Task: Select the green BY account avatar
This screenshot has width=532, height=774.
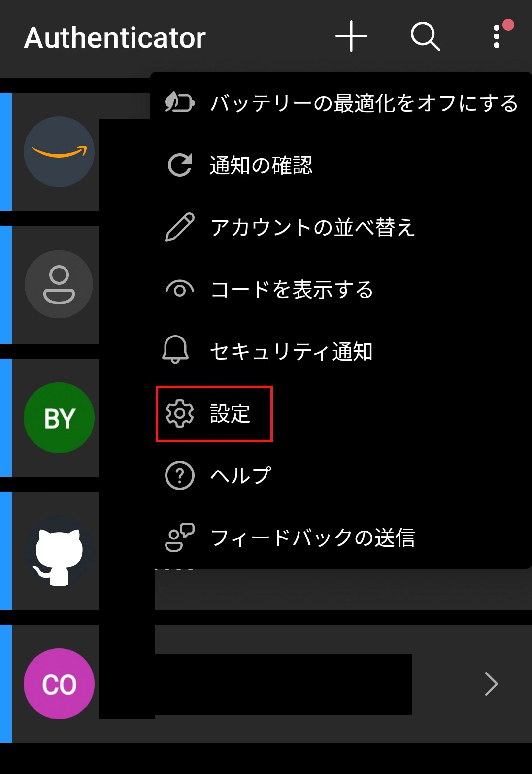Action: pos(59,418)
